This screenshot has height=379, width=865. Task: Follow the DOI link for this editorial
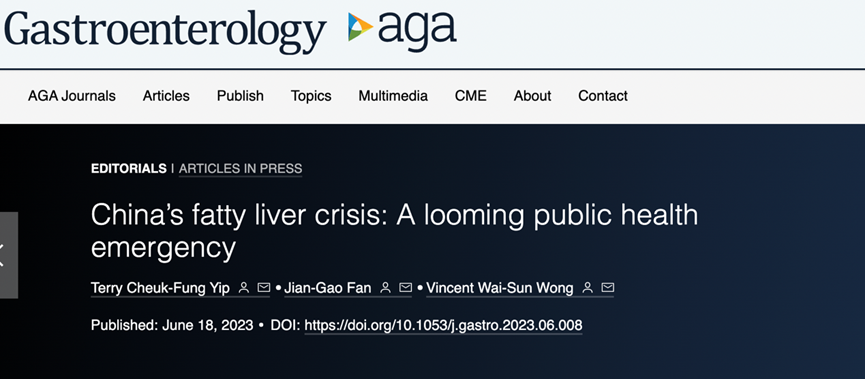443,325
